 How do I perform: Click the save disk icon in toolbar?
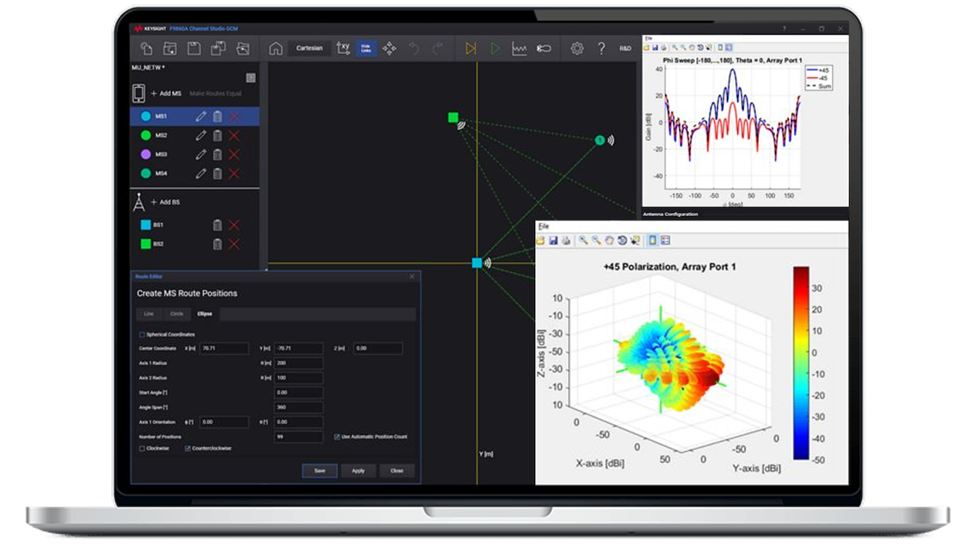tap(194, 48)
